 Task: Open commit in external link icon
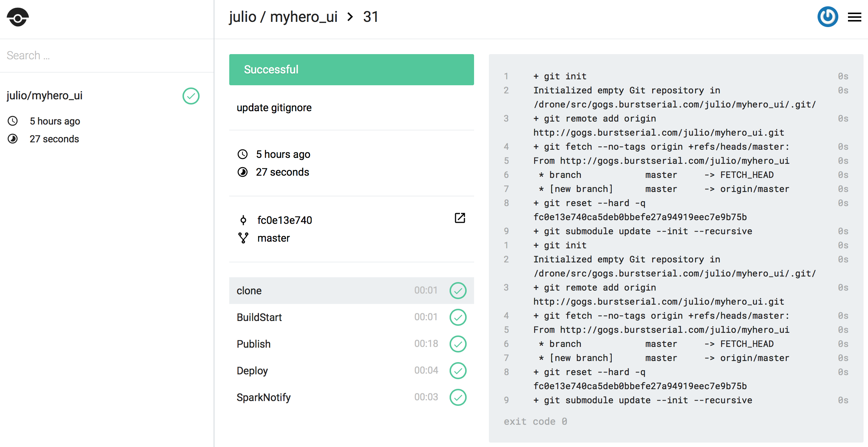pos(460,218)
